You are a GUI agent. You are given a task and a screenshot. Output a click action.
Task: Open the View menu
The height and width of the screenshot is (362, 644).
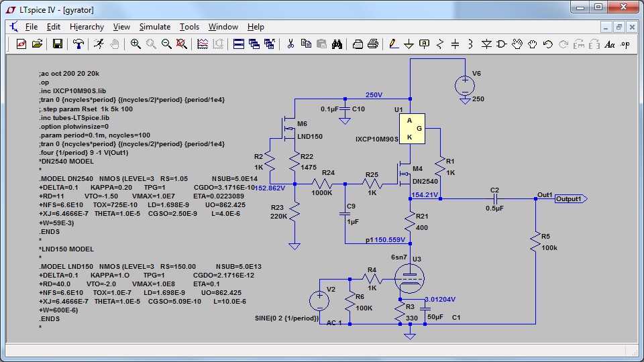pos(121,27)
